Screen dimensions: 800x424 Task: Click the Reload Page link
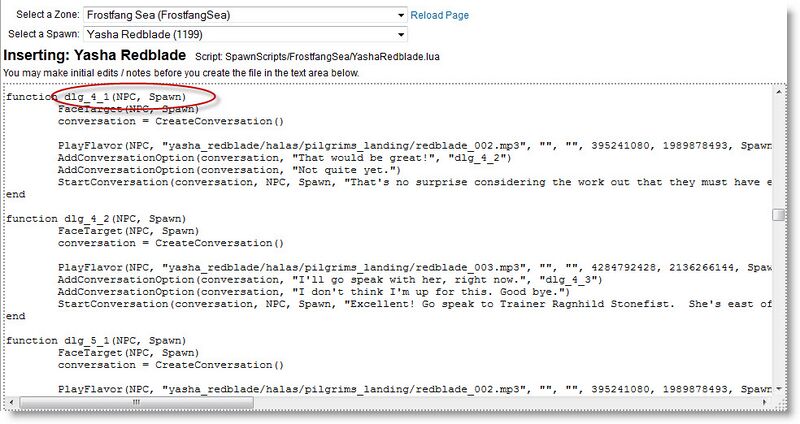[x=439, y=15]
